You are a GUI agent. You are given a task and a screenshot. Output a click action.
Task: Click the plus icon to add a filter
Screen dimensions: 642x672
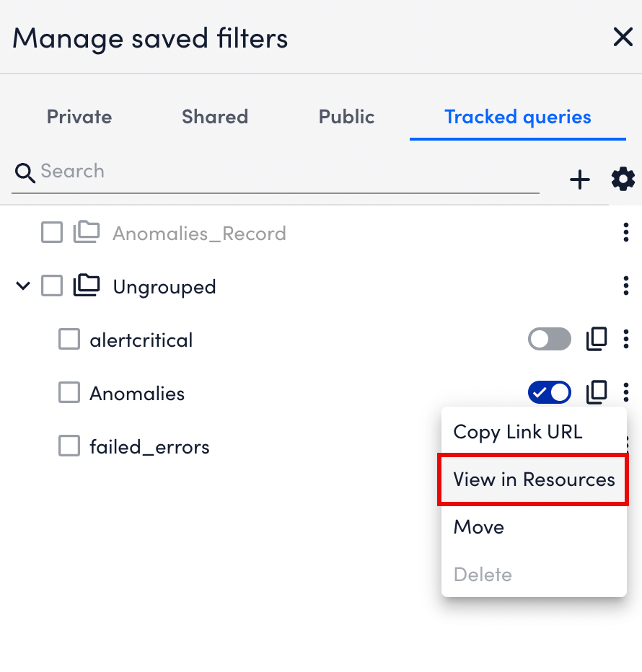coord(579,180)
